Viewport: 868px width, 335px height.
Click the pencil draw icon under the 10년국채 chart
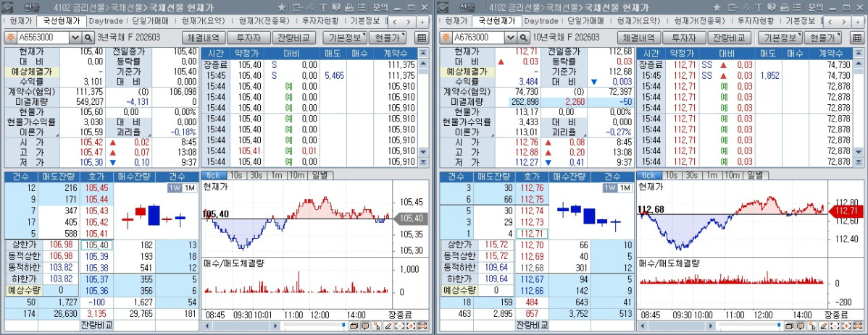point(824,326)
